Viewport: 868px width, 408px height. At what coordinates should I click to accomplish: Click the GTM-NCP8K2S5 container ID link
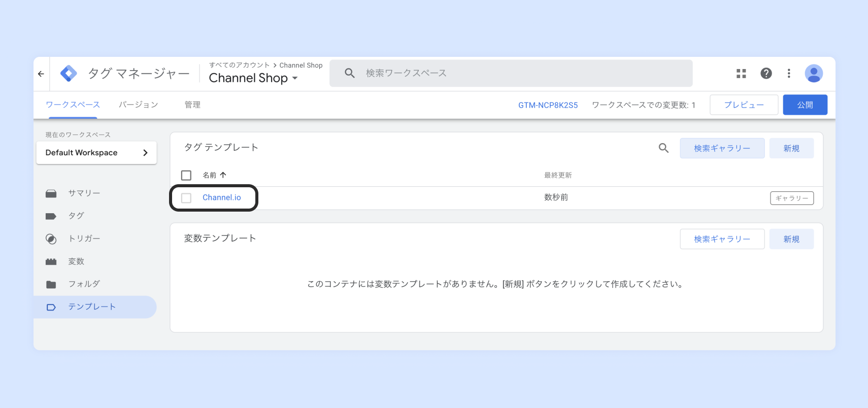point(548,105)
